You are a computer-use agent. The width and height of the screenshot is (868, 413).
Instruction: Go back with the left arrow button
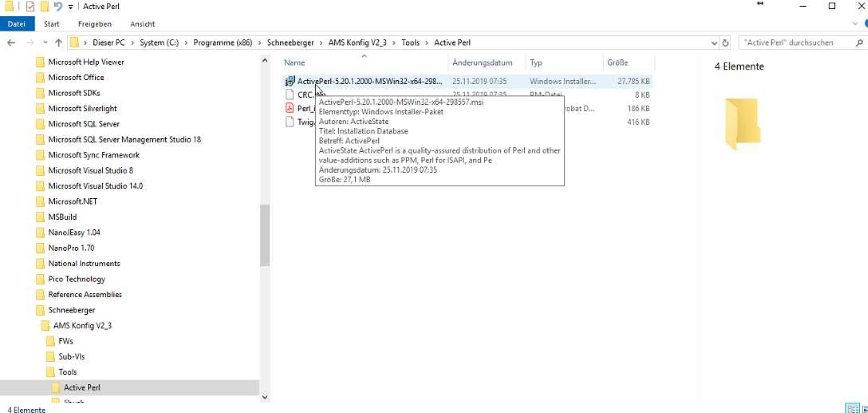pos(11,42)
